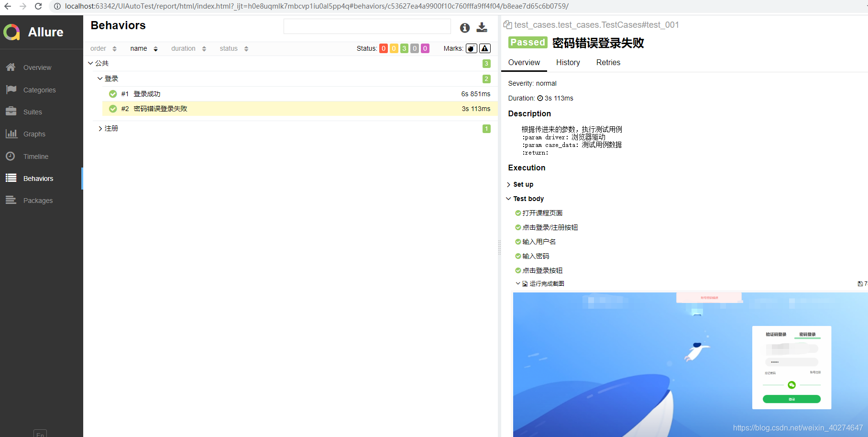Toggle skipped status filter
Viewport: 868px width, 437px height.
tap(415, 48)
